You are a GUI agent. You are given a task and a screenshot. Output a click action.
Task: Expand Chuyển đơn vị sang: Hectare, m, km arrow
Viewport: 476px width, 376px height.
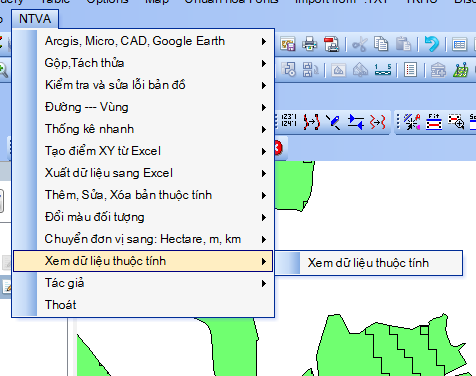click(264, 239)
